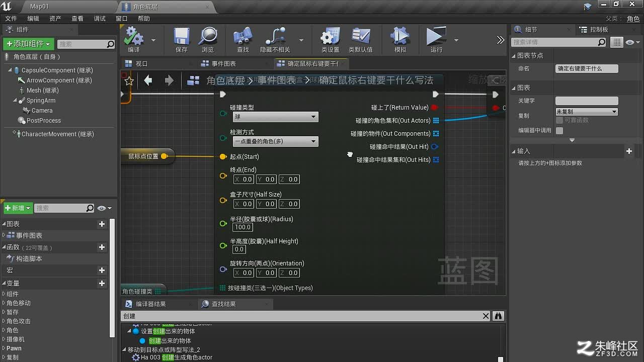Click the 半高度 Half Height value field

[239, 249]
